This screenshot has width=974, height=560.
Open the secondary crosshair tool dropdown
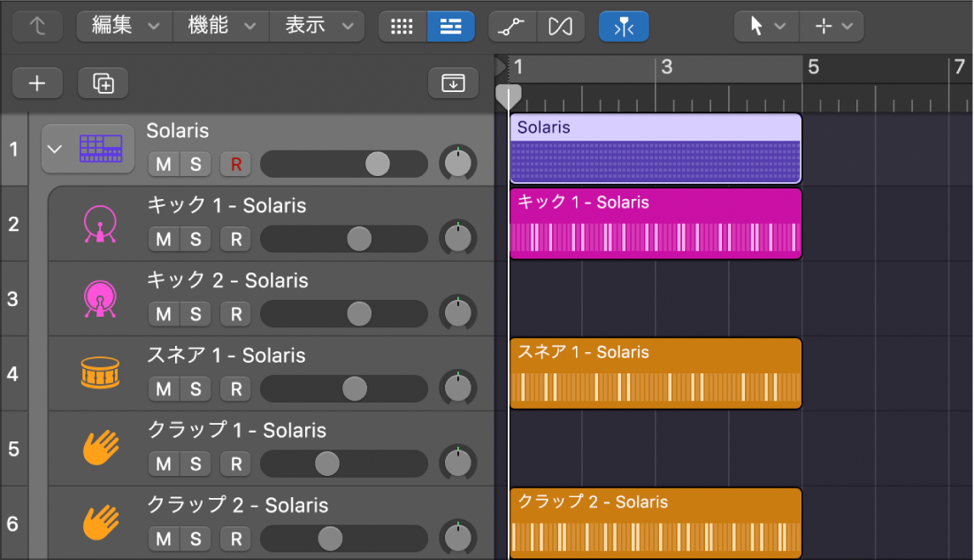click(x=832, y=26)
